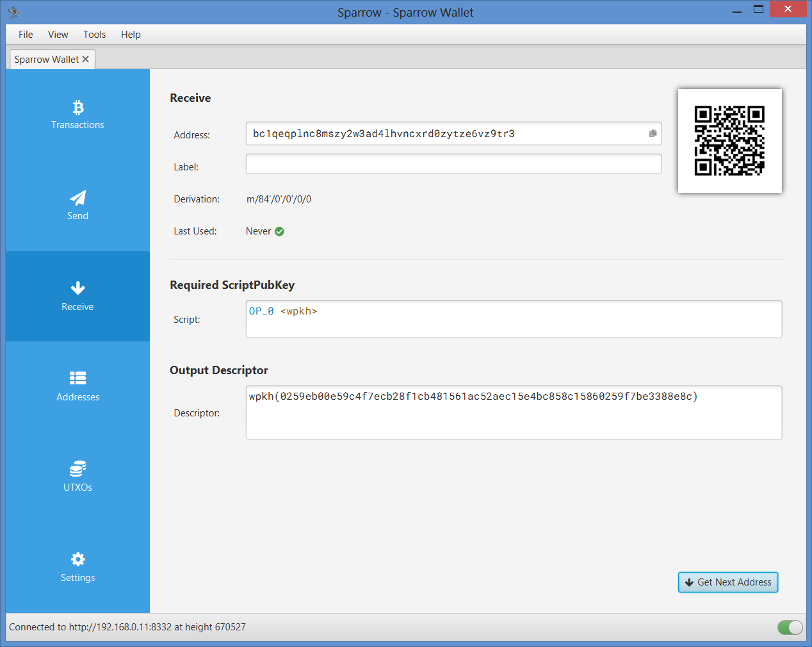Image resolution: width=812 pixels, height=647 pixels.
Task: Click the address QR code
Action: [x=729, y=141]
